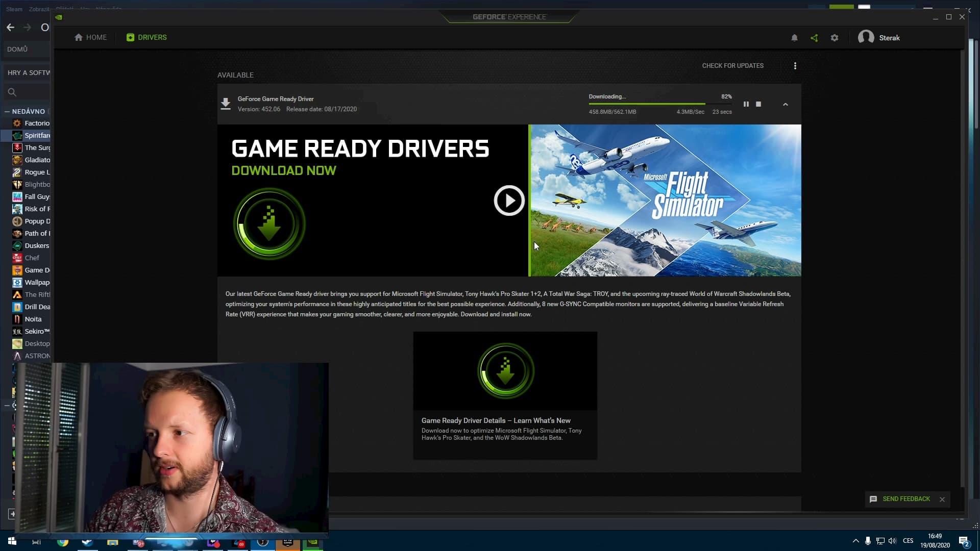Open the NVIDIA GeForce taskbar icon
The width and height of the screenshot is (980, 551).
312,542
